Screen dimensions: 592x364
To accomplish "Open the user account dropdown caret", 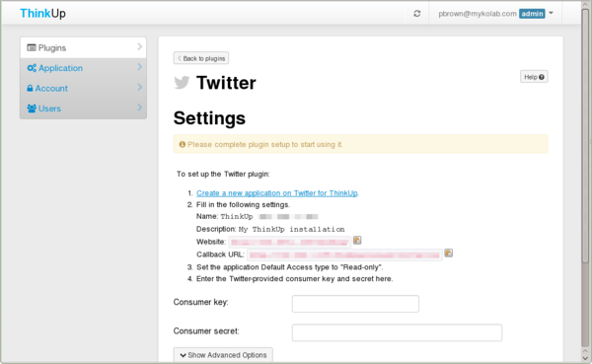I will [x=551, y=13].
